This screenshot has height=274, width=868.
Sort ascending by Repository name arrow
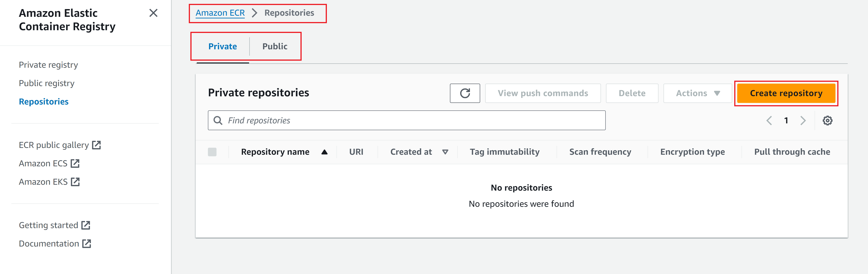(324, 152)
